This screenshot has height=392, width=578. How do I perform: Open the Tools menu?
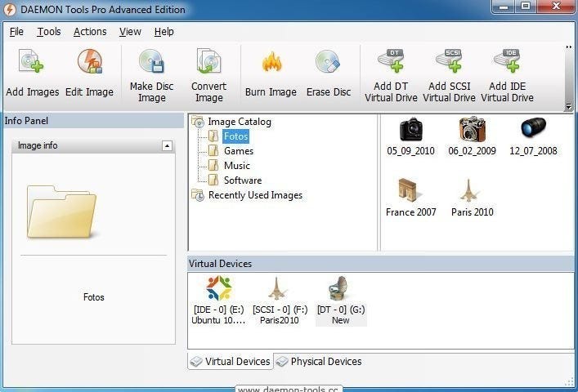(x=49, y=32)
